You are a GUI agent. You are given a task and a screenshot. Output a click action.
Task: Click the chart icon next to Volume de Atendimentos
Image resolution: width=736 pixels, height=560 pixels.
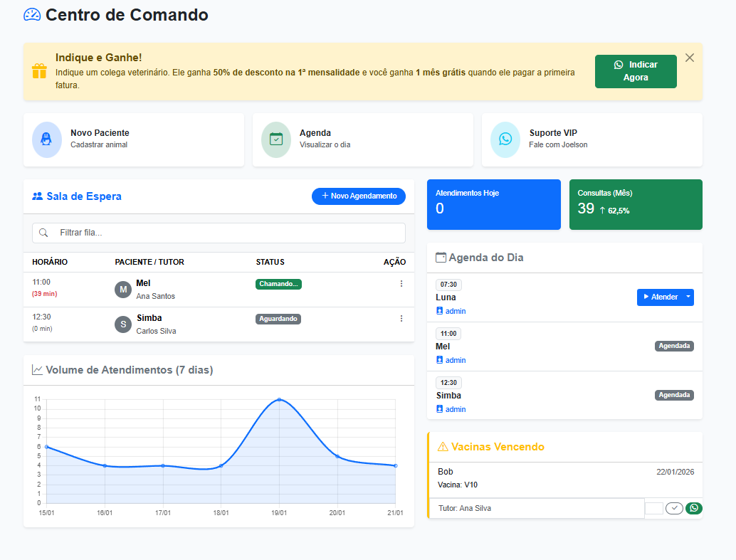click(x=37, y=369)
